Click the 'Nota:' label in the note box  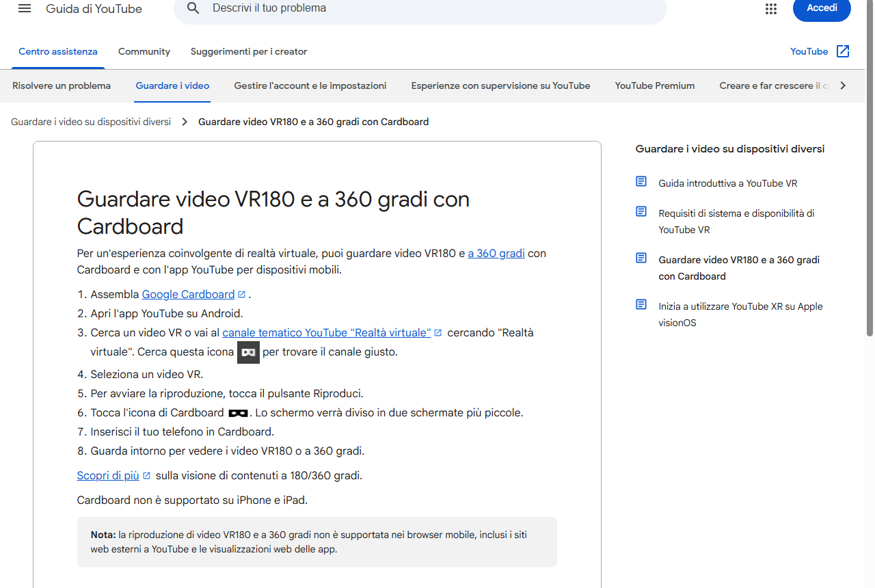tap(103, 535)
